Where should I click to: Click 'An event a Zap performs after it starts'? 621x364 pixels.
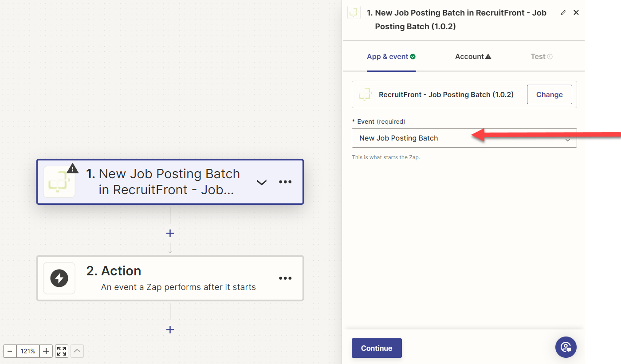click(x=178, y=287)
